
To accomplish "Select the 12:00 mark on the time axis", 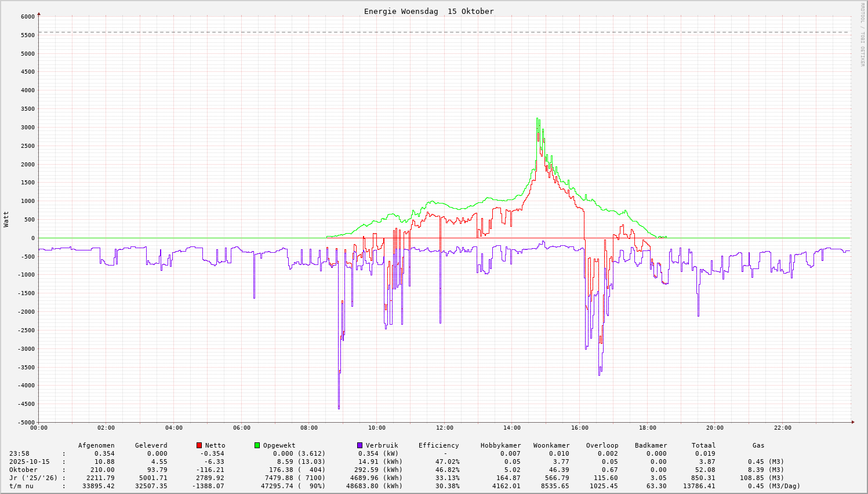I will click(444, 428).
